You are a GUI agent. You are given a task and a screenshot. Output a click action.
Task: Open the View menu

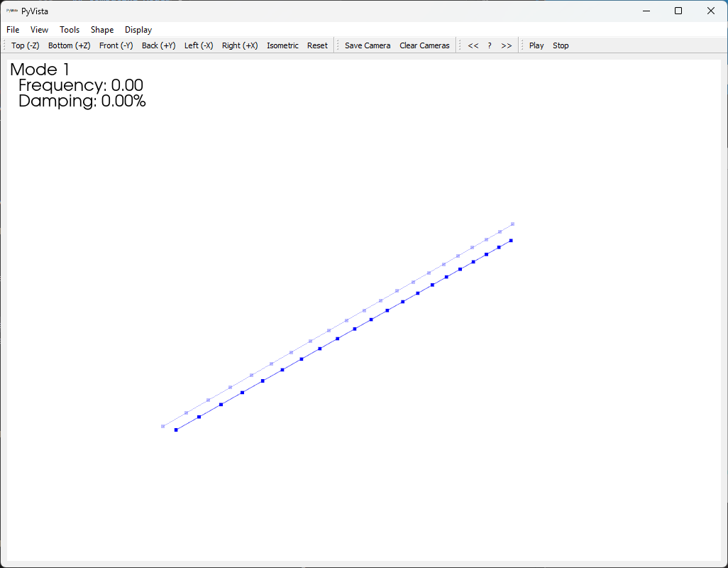point(39,30)
